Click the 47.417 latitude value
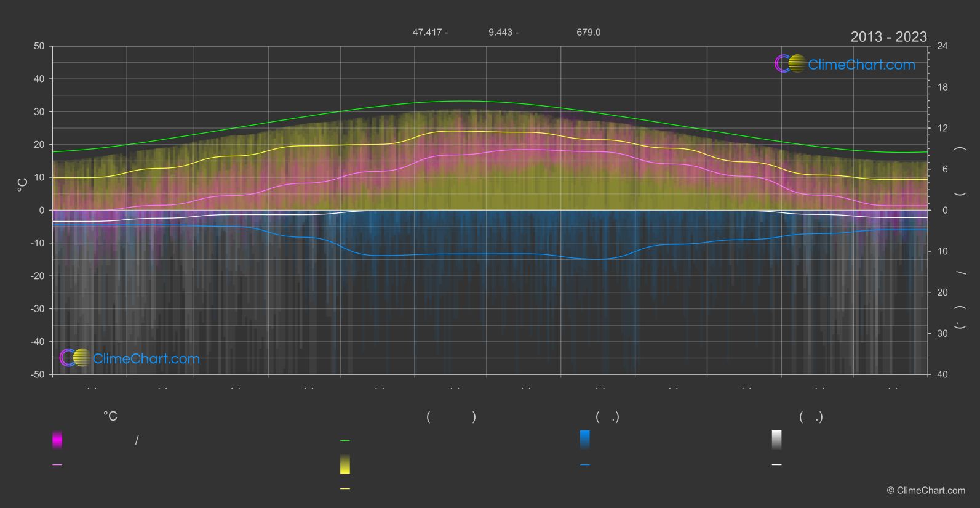 (x=426, y=32)
